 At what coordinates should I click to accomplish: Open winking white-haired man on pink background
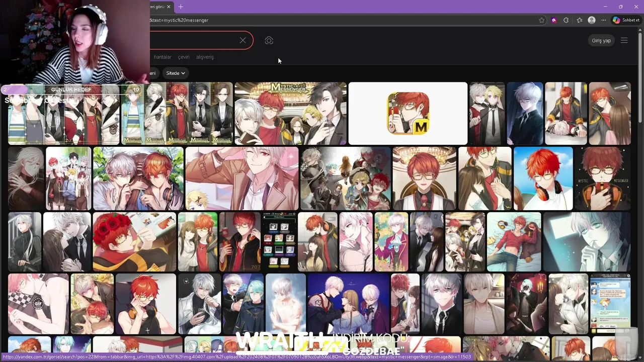[x=242, y=178]
